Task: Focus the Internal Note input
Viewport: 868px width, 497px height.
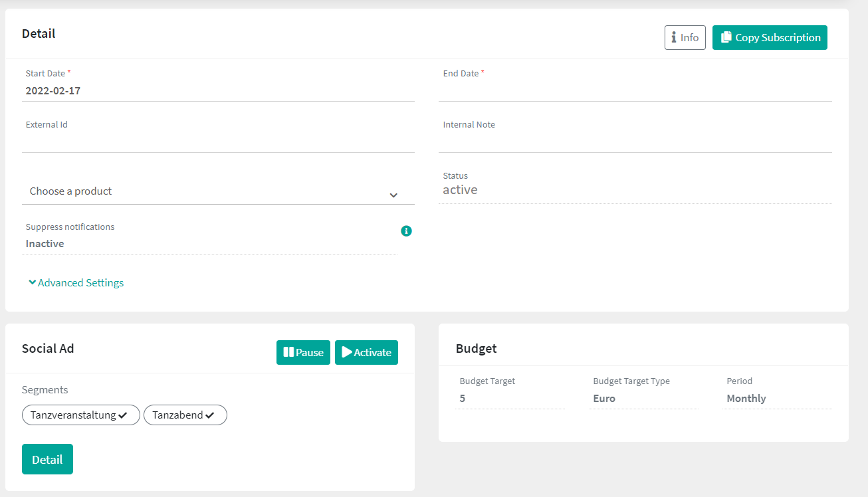Action: pyautogui.click(x=635, y=142)
